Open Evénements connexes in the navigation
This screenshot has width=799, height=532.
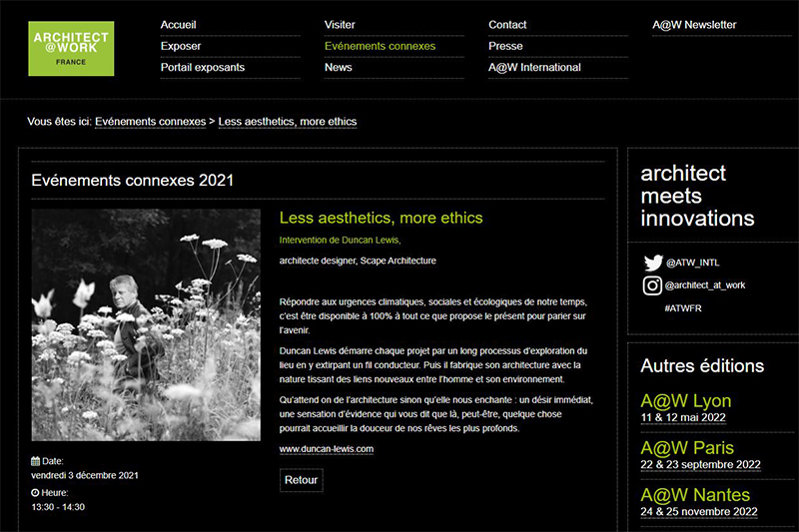pos(381,46)
